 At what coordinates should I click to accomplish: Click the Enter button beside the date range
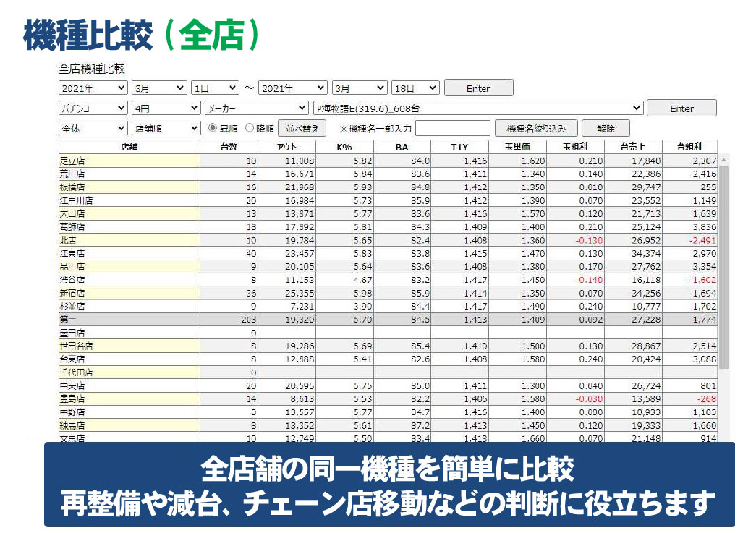point(478,88)
